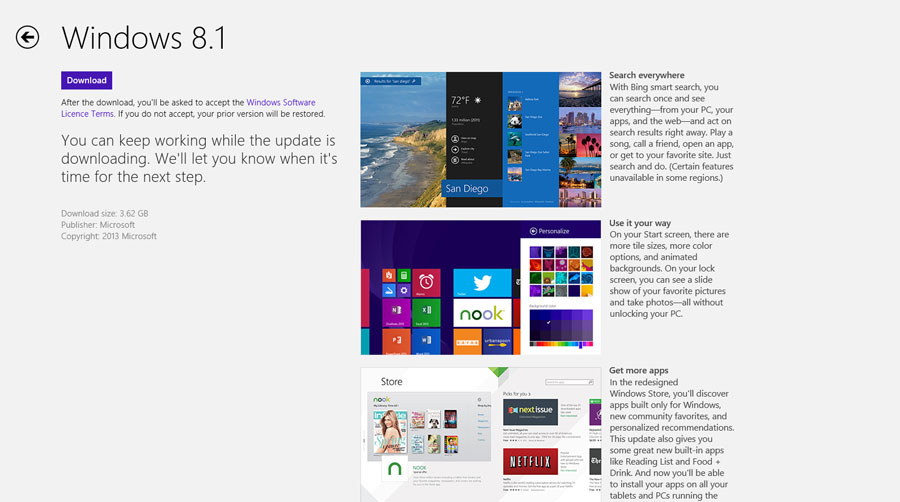Click the "Copyright: 2013 Microsoft" line

pos(109,236)
